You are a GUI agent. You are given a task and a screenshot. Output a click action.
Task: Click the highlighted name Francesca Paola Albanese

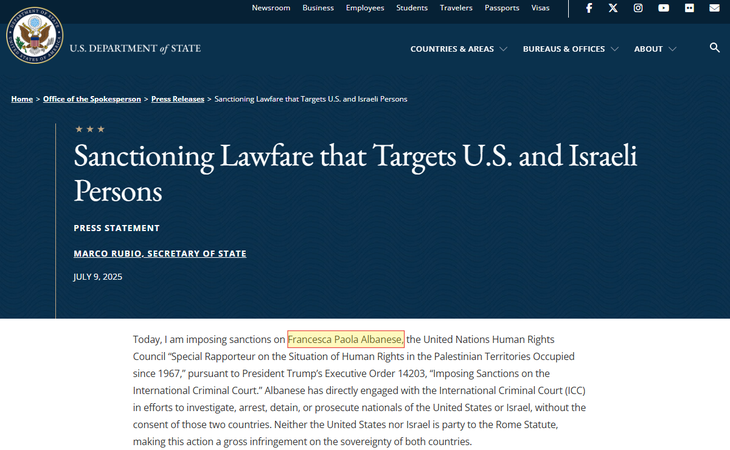point(345,339)
